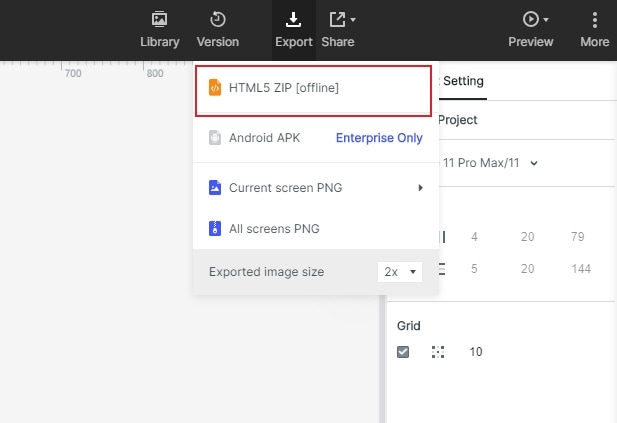617x423 pixels.
Task: Switch to the Setting tab
Action: point(463,81)
